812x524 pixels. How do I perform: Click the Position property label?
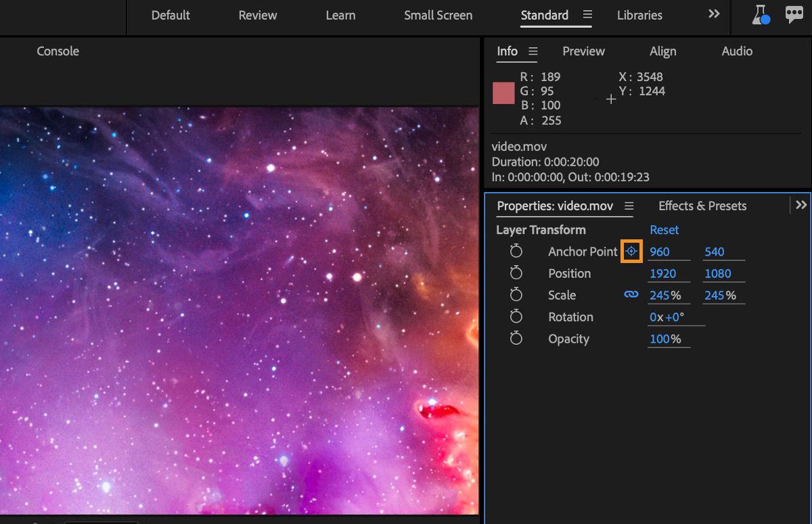(569, 273)
